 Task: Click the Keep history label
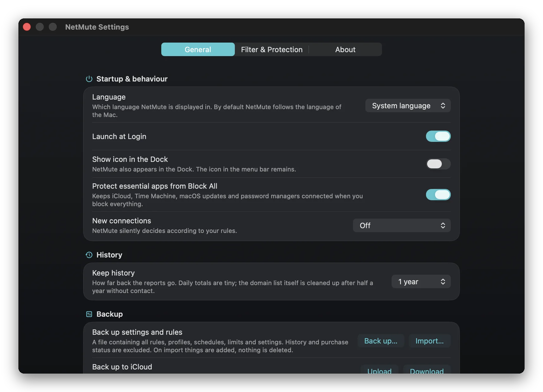[114, 273]
